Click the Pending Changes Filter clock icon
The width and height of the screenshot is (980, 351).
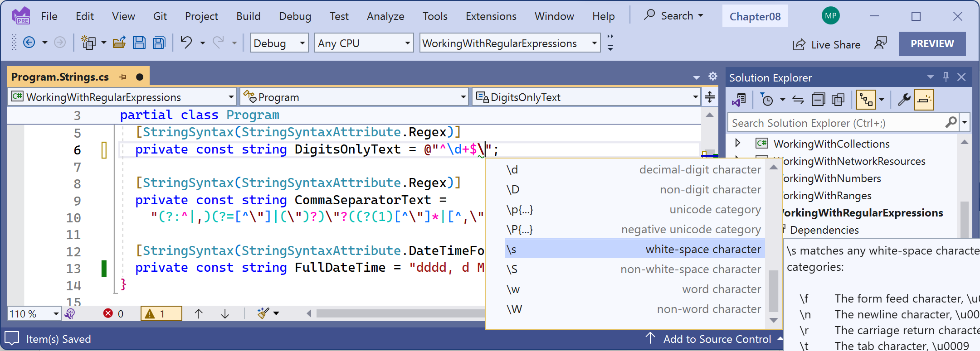(766, 100)
